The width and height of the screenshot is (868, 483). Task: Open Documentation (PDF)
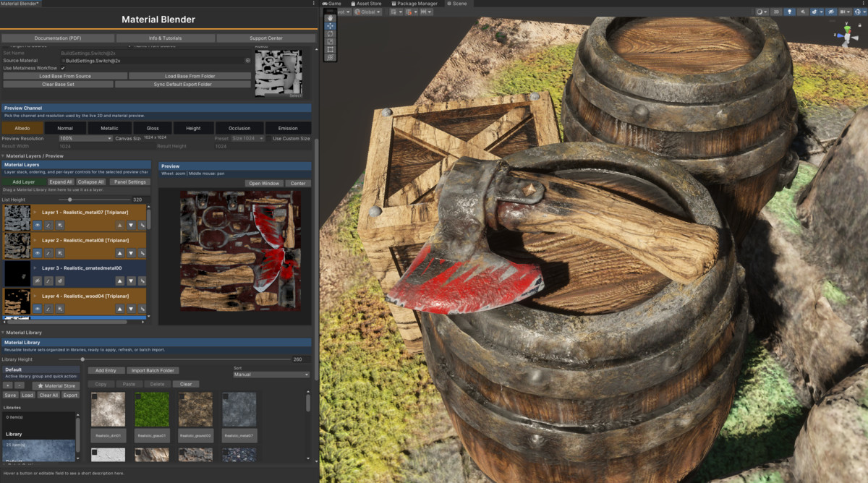tap(58, 38)
